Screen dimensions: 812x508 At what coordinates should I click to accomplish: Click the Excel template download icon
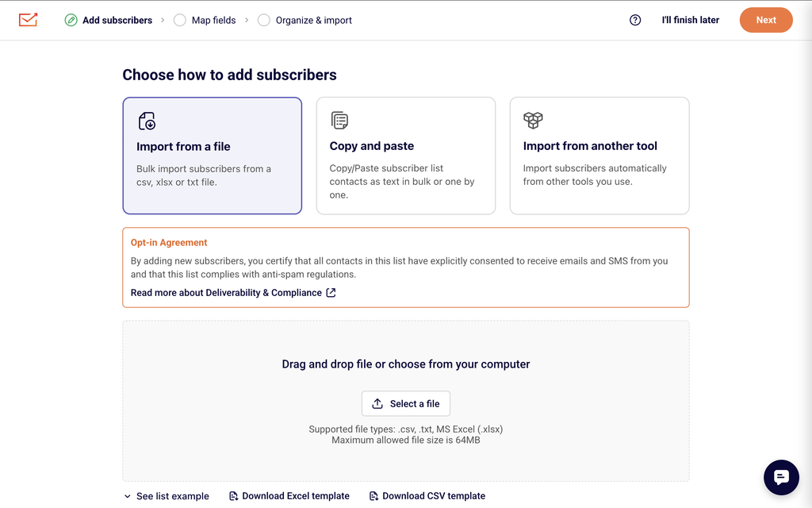234,496
